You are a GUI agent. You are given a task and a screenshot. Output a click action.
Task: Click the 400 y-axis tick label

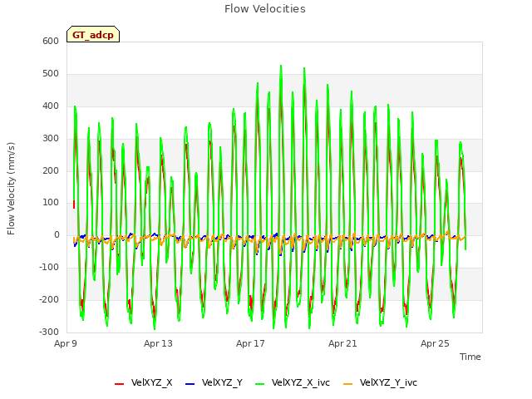[x=51, y=106]
